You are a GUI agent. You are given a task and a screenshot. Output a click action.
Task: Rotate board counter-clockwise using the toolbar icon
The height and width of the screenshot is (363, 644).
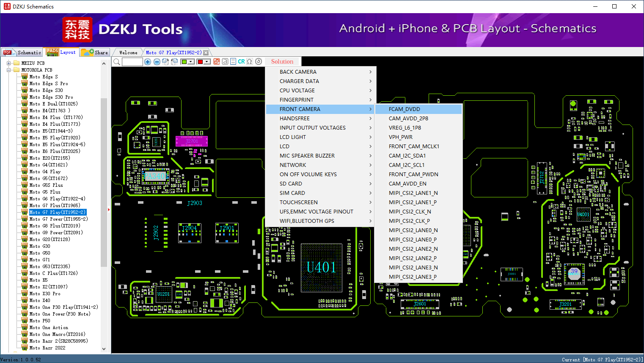point(174,62)
